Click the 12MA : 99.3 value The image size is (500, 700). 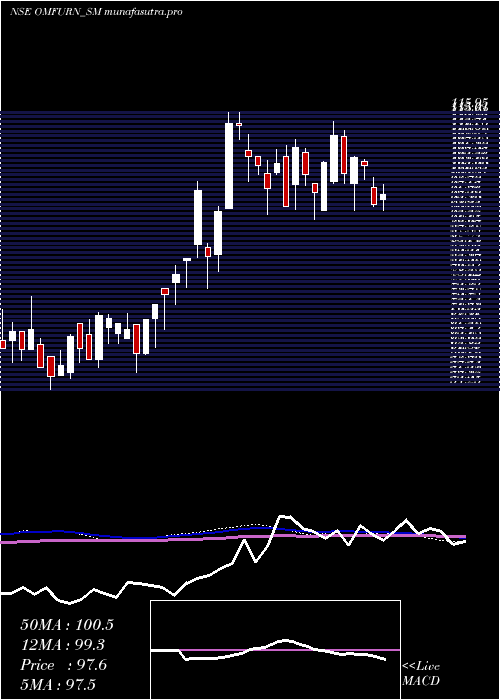pos(63,645)
